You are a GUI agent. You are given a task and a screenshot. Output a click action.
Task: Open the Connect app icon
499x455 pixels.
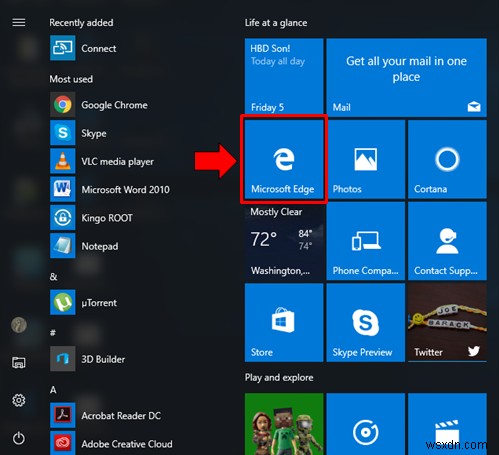pos(63,48)
